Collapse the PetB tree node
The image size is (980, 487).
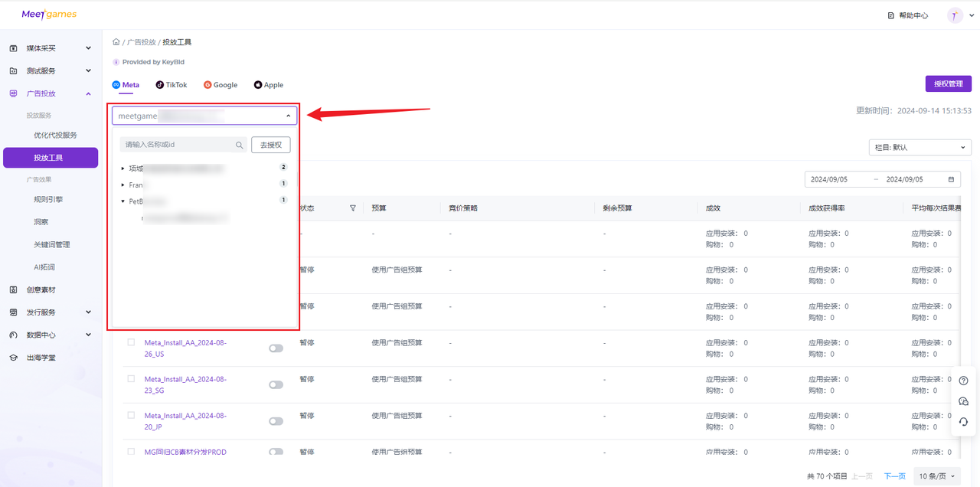(122, 201)
